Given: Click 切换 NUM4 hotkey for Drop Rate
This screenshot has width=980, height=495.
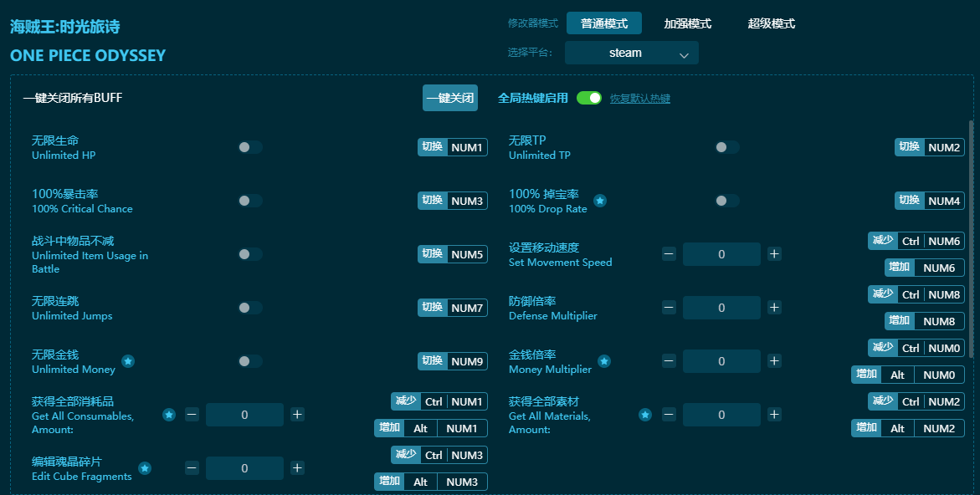Looking at the screenshot, I should coord(930,201).
